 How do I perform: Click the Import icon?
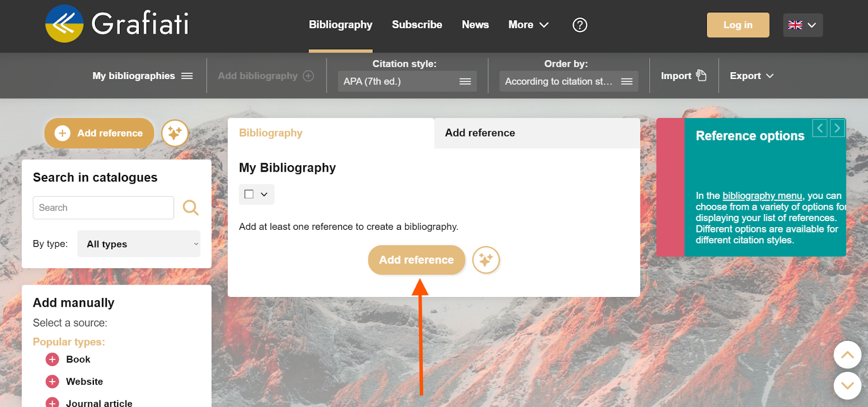(x=701, y=75)
